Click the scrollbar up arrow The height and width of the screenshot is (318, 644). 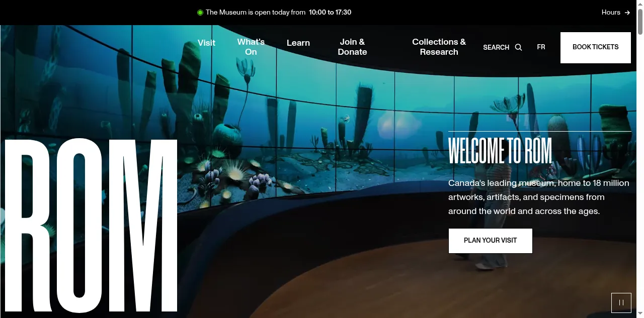coord(640,4)
